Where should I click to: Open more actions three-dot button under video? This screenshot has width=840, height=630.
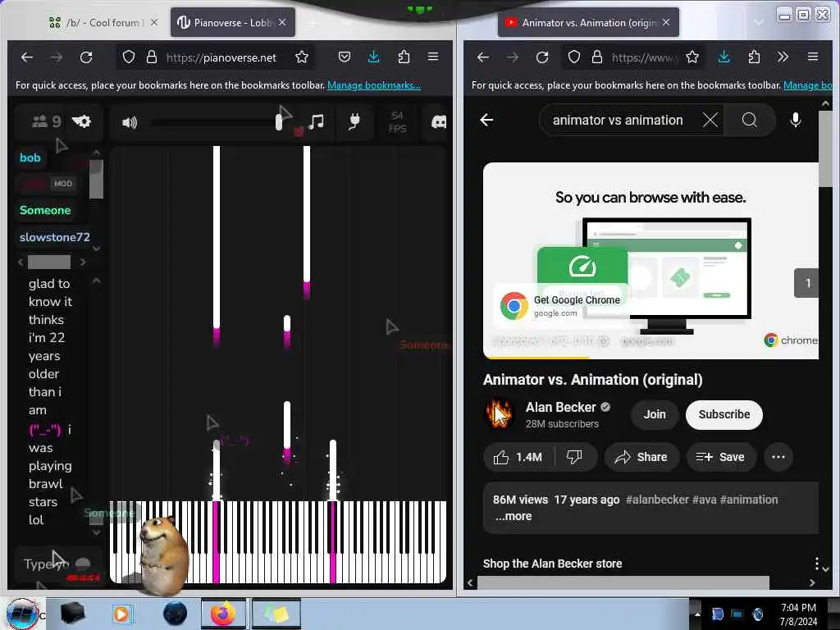[778, 457]
